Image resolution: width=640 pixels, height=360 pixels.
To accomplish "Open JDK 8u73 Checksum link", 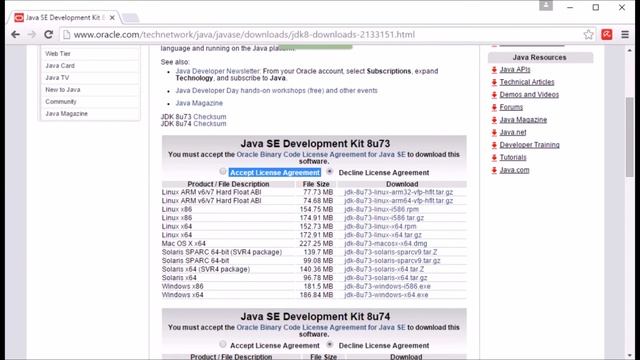I will click(x=209, y=117).
